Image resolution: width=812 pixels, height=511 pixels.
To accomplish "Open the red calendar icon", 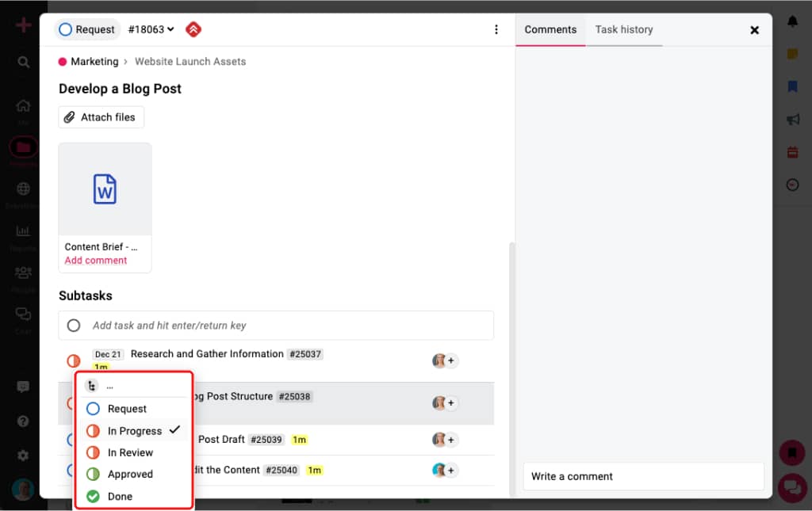I will click(792, 152).
